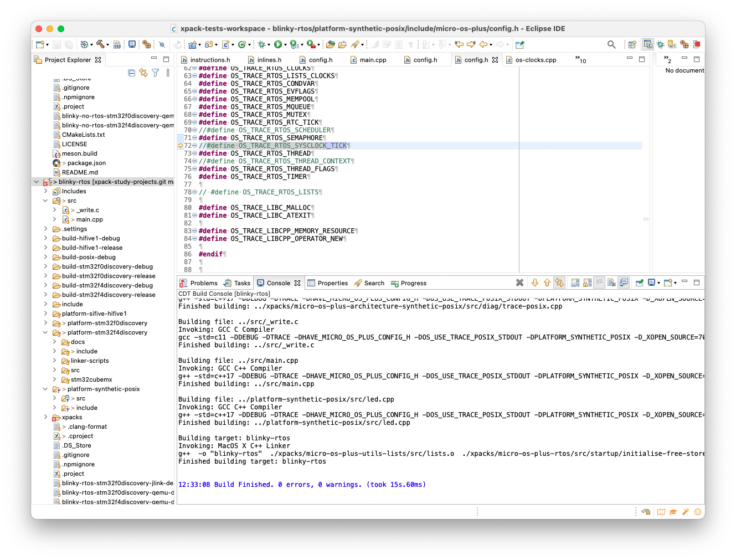736x560 pixels.
Task: Click the Open Perspective icon
Action: click(x=632, y=44)
